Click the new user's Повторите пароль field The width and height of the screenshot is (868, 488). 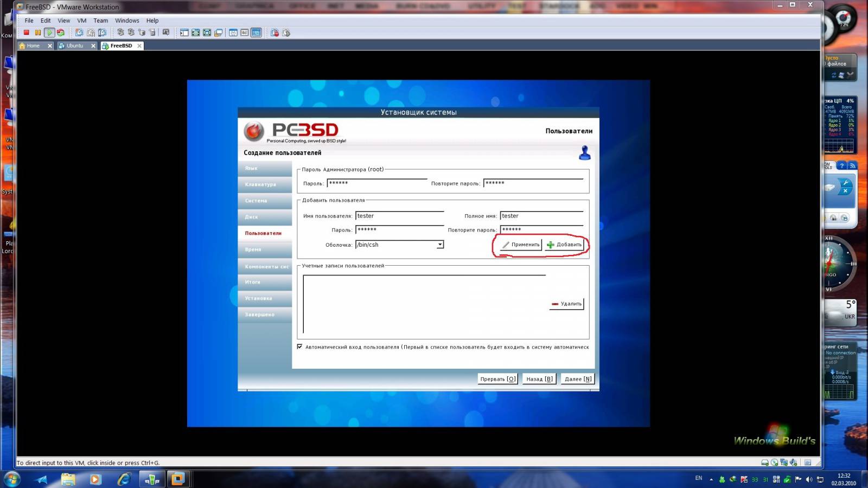coord(541,230)
